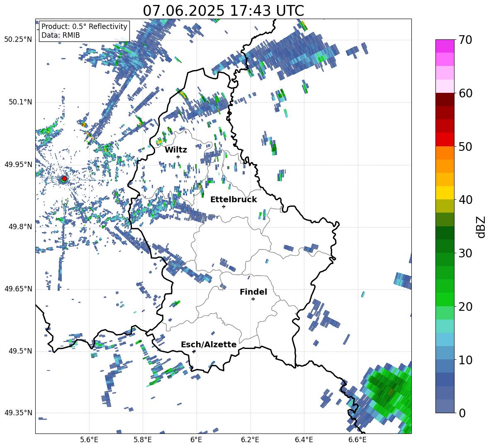This screenshot has height=448, width=491.
Task: Click the 49.8°N latitude label
Action: (x=20, y=227)
